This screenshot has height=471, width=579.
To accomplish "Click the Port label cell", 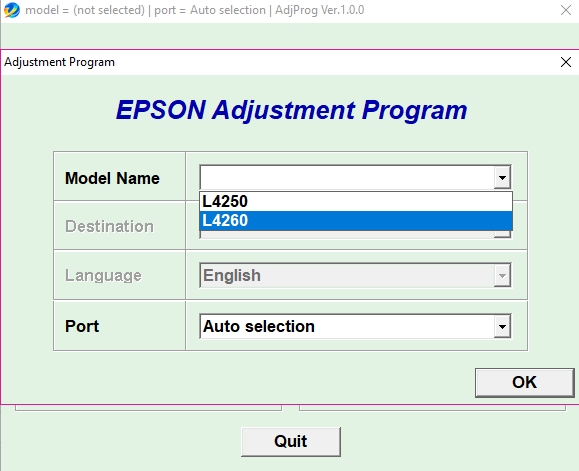I will pyautogui.click(x=119, y=326).
